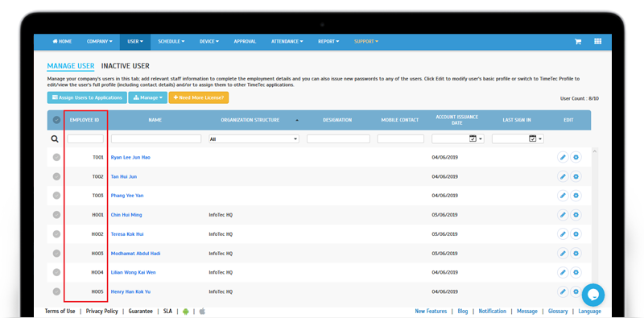
Task: Select the T001 row checkbox
Action: coord(56,157)
